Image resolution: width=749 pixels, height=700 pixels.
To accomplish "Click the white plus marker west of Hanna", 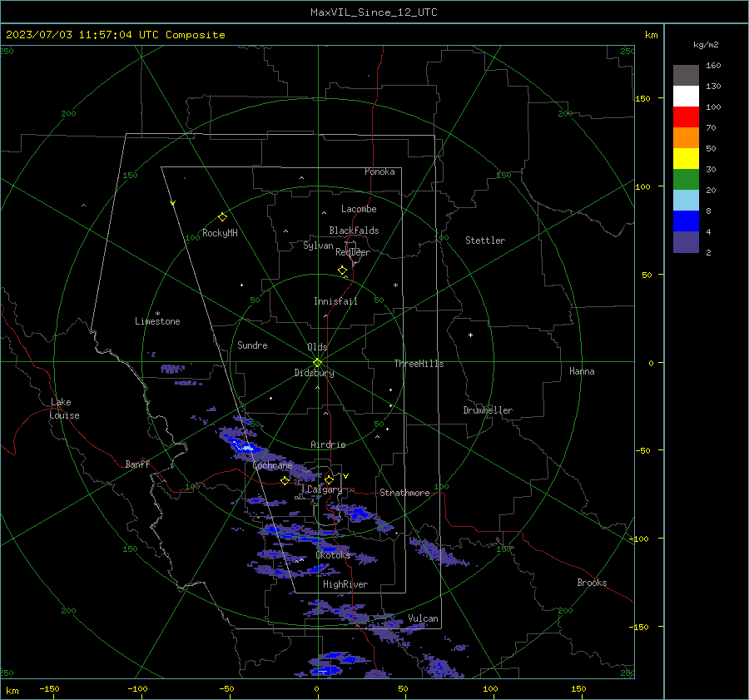I will coord(470,335).
